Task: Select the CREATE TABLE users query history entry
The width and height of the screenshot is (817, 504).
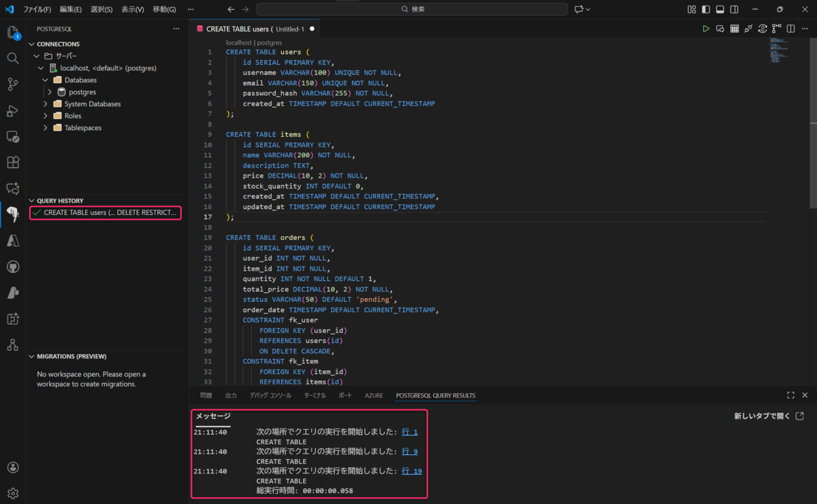Action: [106, 212]
